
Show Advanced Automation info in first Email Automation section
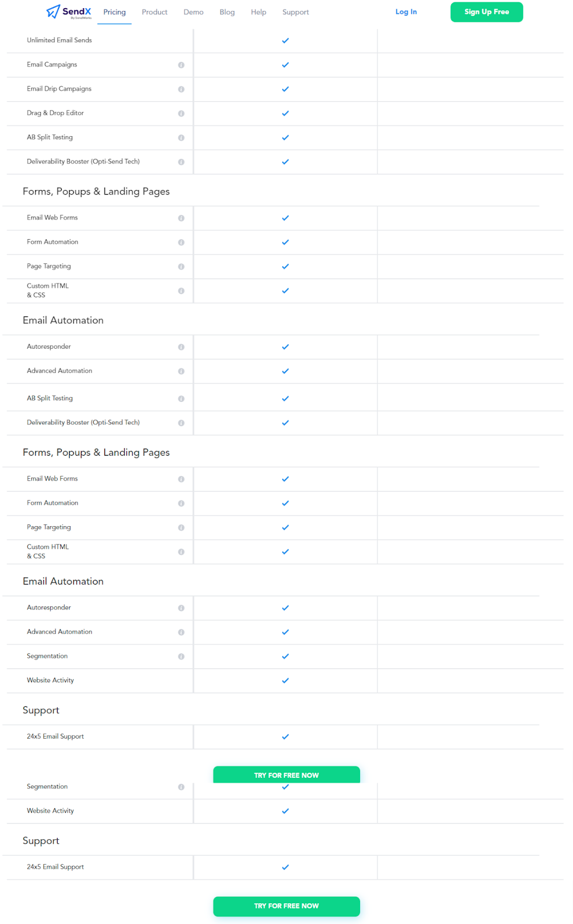(181, 371)
